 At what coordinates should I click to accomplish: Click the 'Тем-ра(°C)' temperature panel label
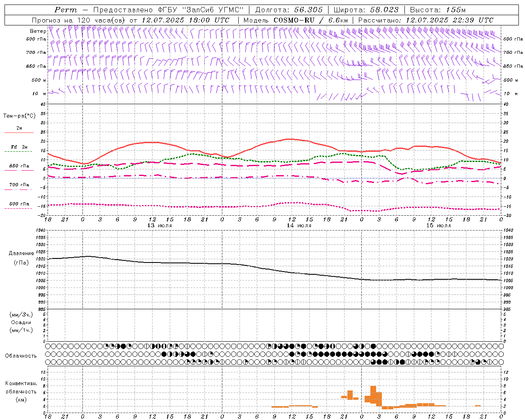[x=19, y=116]
